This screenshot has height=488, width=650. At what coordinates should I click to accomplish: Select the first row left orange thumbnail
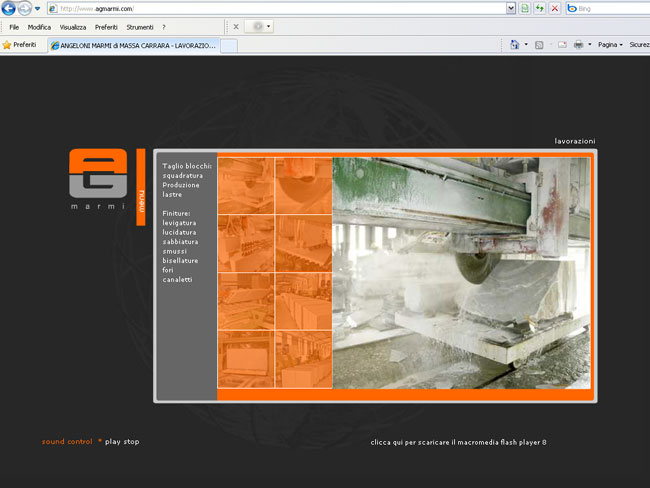pyautogui.click(x=246, y=186)
